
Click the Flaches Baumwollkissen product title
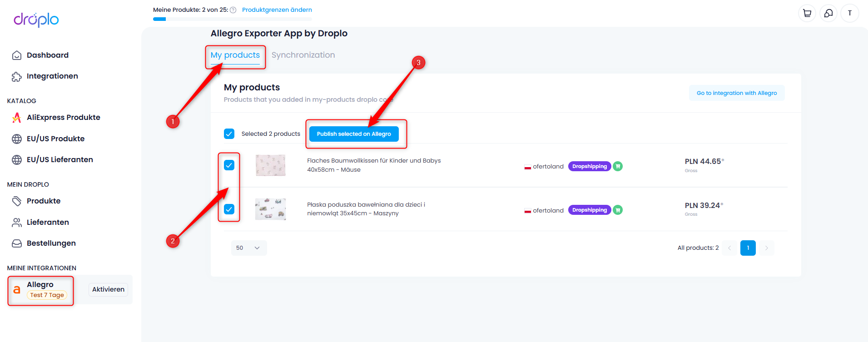(x=374, y=165)
